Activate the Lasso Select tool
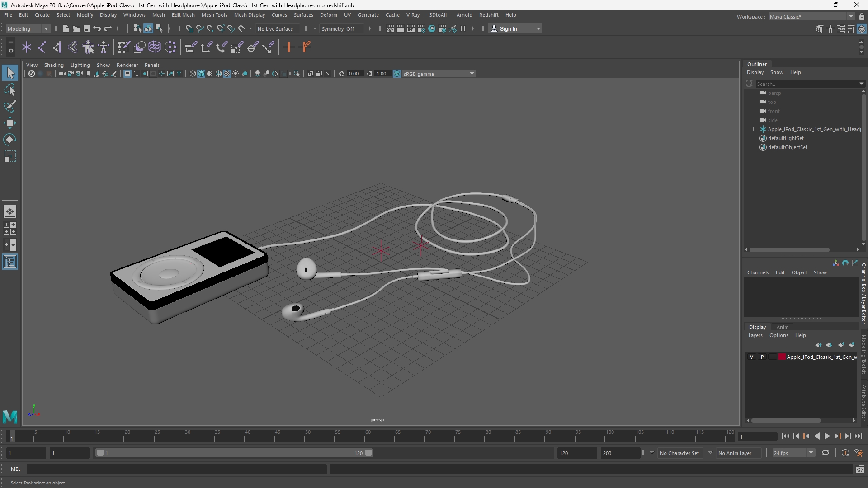Viewport: 868px width, 488px height. (x=10, y=90)
